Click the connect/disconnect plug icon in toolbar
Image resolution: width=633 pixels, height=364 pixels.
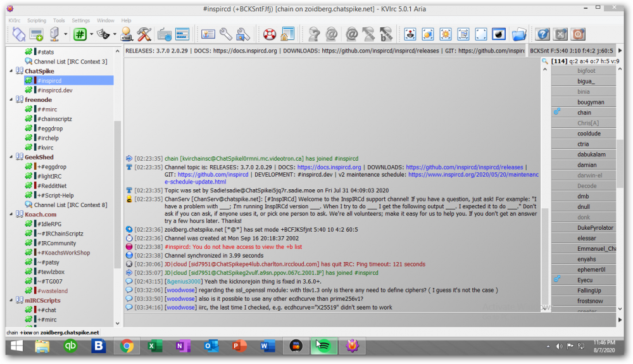pyautogui.click(x=18, y=34)
